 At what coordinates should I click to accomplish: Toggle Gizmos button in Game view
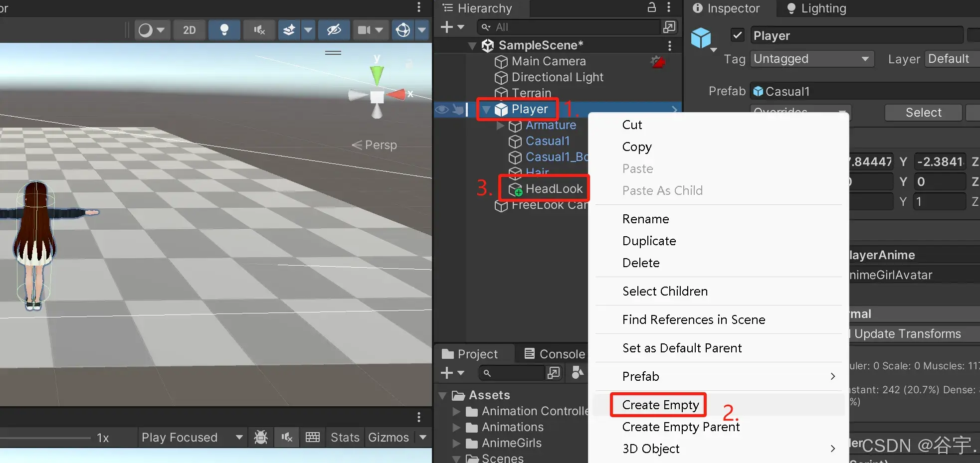point(389,438)
